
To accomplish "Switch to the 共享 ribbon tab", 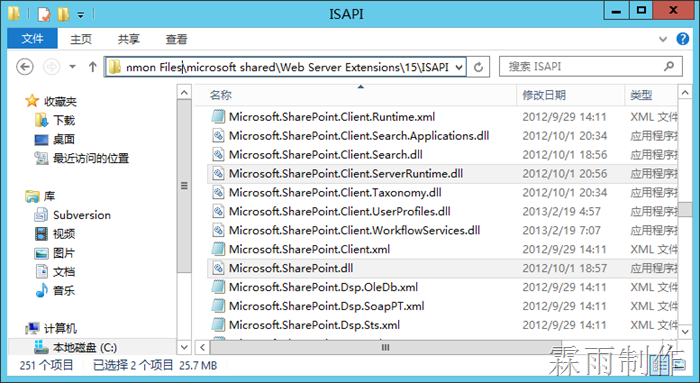I will click(129, 39).
